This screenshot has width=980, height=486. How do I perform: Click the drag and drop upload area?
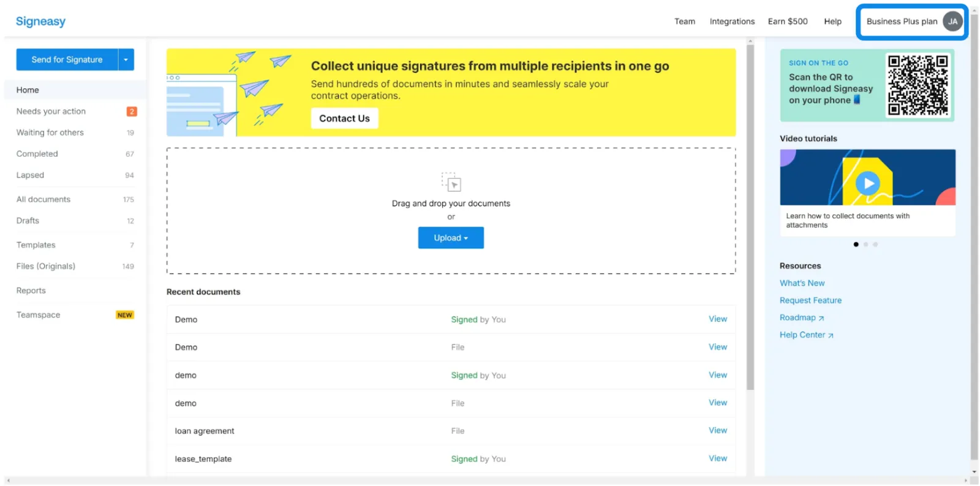[x=451, y=211]
